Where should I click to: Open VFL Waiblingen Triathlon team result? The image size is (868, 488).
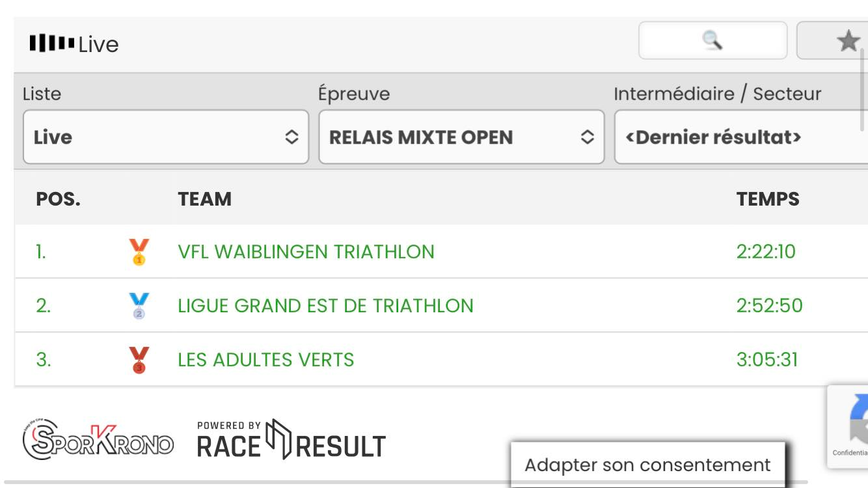coord(306,252)
